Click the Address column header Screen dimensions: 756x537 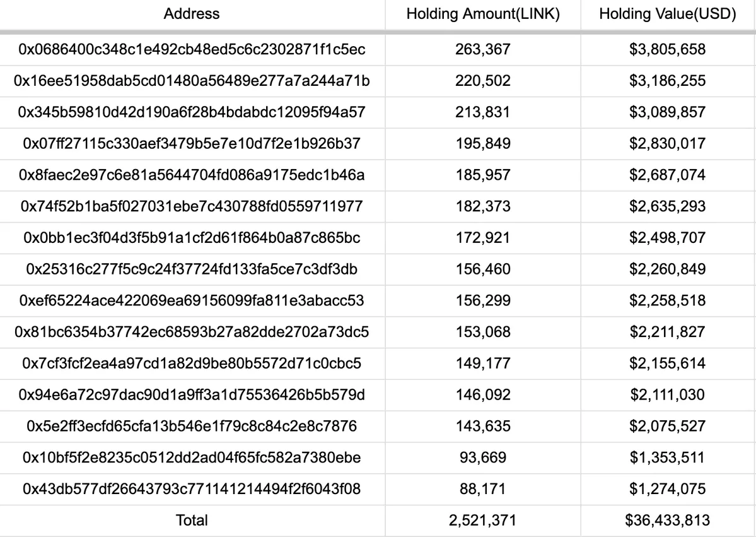pos(192,14)
